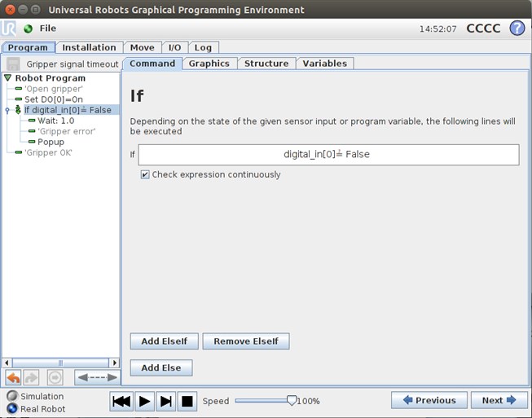The height and width of the screenshot is (418, 532).
Task: Switch to the Graphics tab
Action: (x=209, y=64)
